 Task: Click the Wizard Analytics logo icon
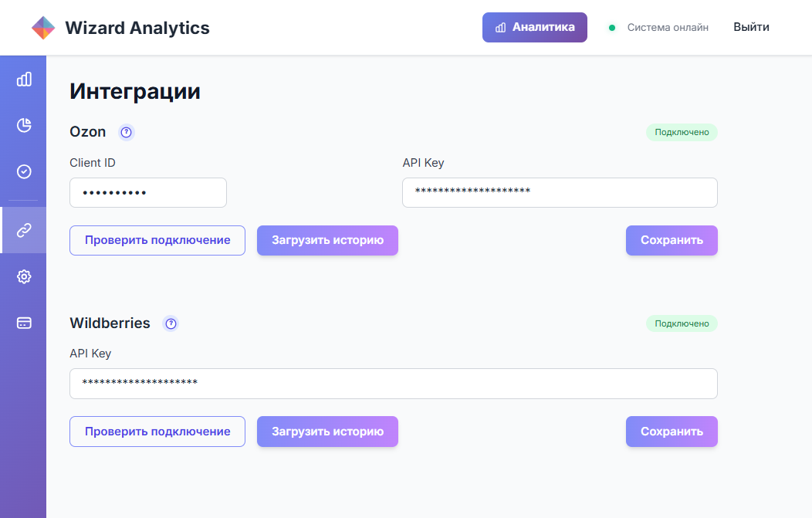[x=42, y=27]
